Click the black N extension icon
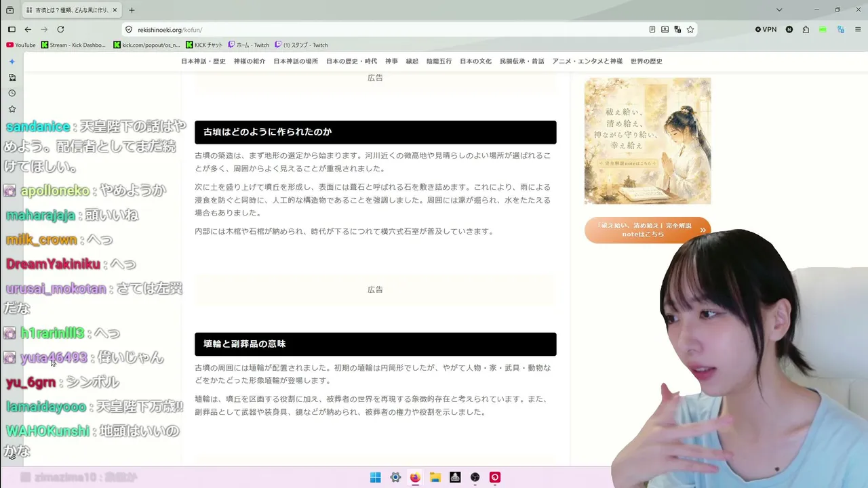This screenshot has height=488, width=868. pyautogui.click(x=789, y=30)
